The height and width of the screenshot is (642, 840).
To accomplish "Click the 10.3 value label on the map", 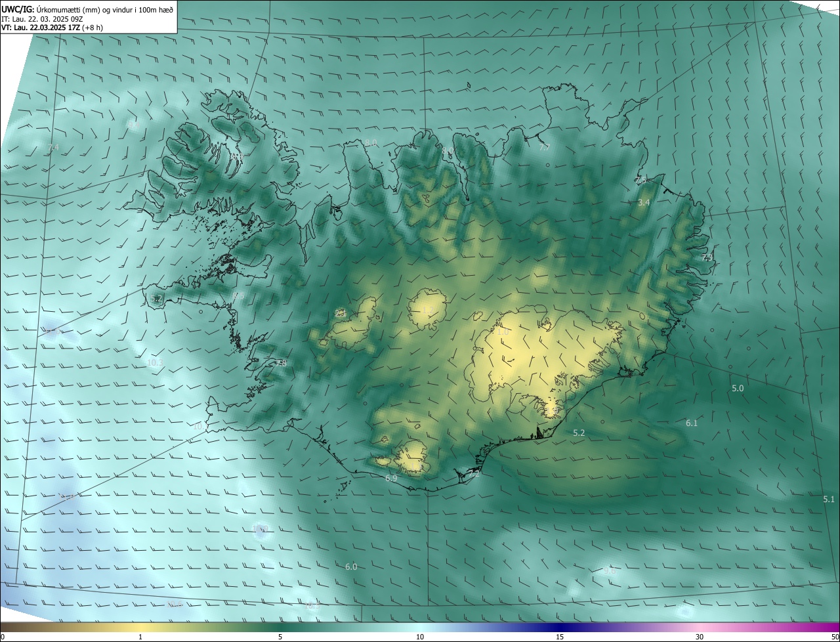I will [156, 362].
